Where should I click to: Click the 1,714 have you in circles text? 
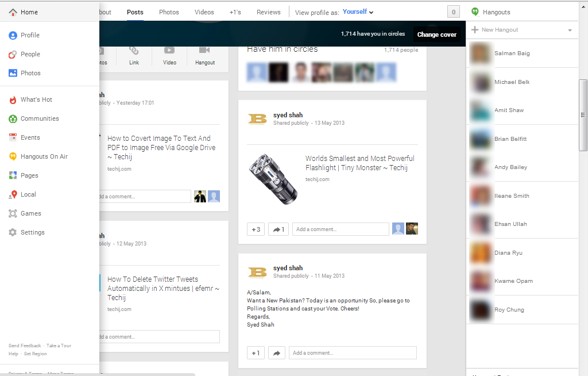373,34
